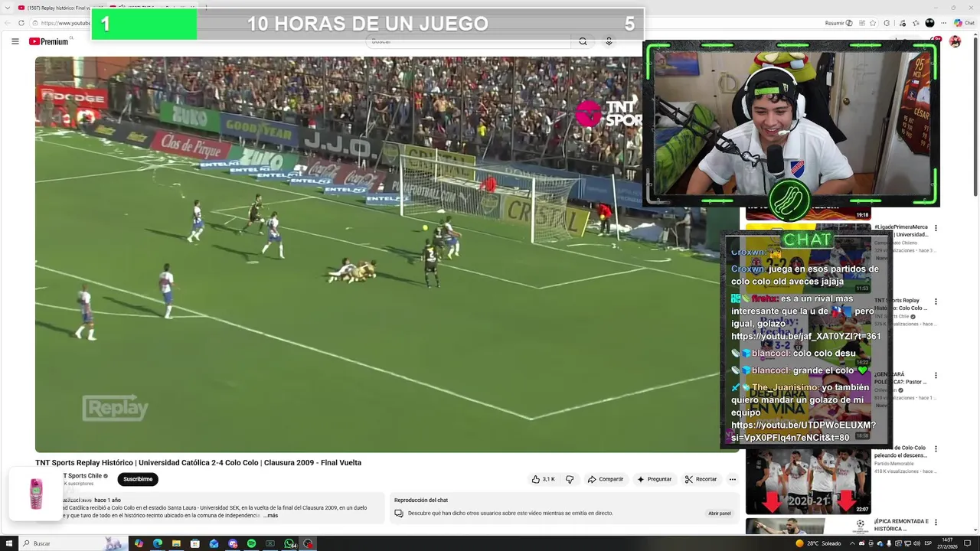The width and height of the screenshot is (980, 551).
Task: Open options for ÉPICA REMONTADA suggested video
Action: (x=936, y=522)
